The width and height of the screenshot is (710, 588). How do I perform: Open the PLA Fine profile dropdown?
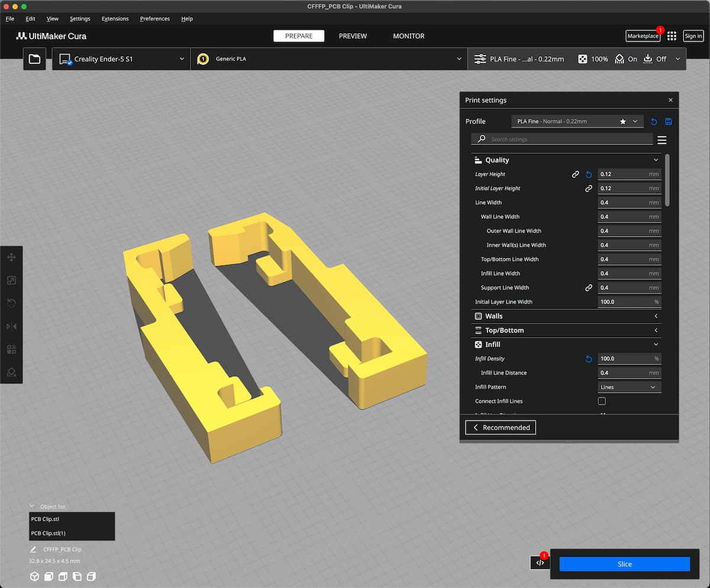pos(577,121)
